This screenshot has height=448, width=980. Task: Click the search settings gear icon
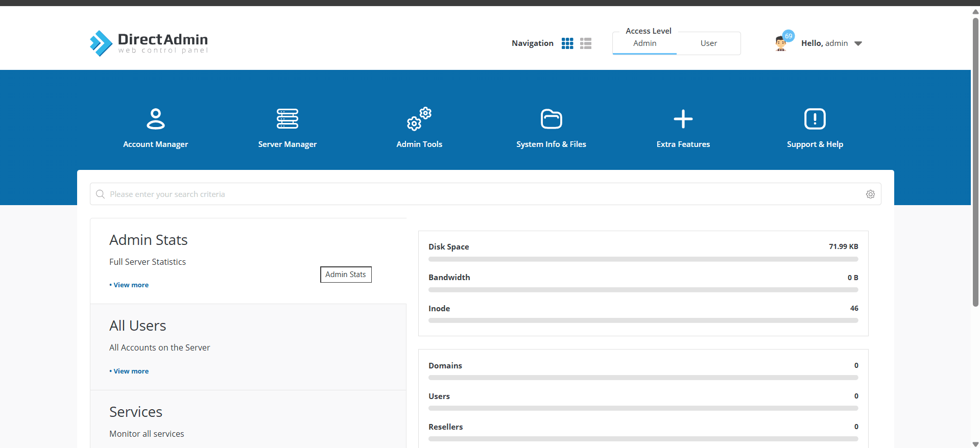click(x=870, y=194)
